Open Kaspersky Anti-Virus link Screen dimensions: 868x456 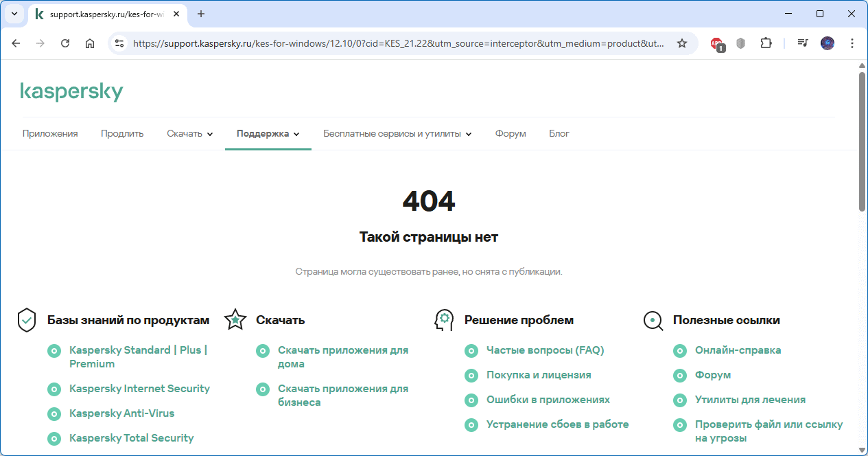coord(122,413)
